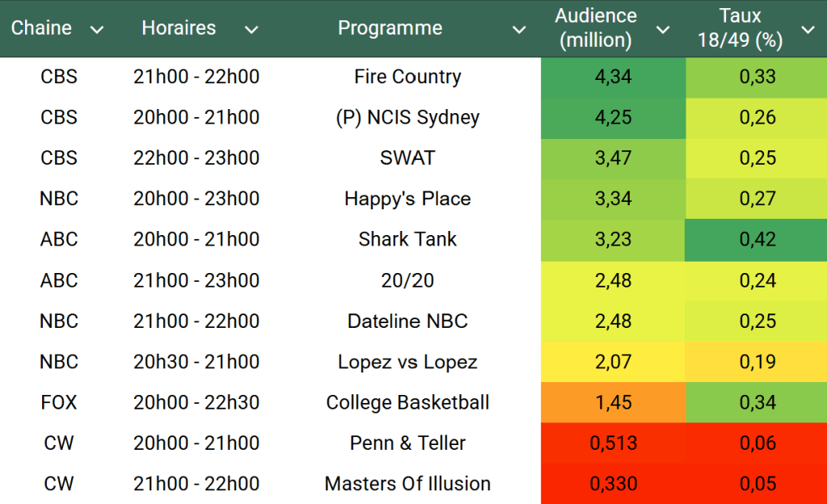
Task: Click the 20h30 - 21h00 time slot
Action: pos(196,362)
